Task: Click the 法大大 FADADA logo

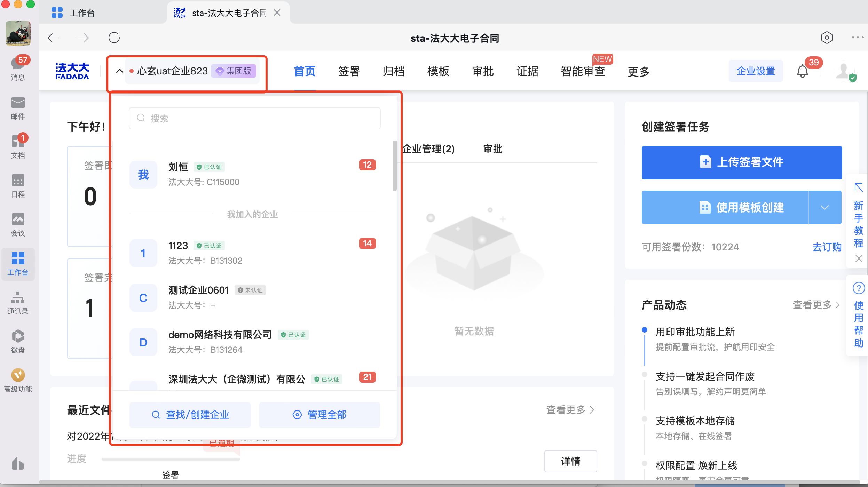Action: click(x=72, y=71)
